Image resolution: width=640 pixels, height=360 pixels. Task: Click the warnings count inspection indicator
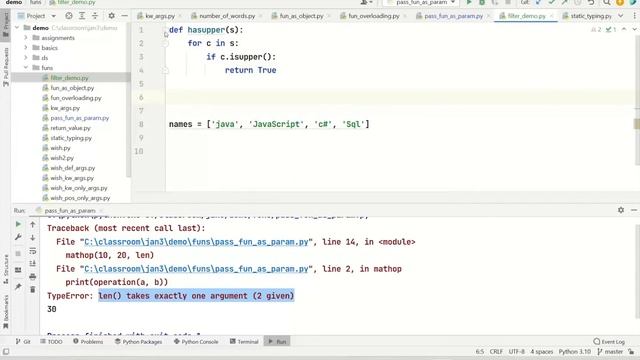click(596, 29)
